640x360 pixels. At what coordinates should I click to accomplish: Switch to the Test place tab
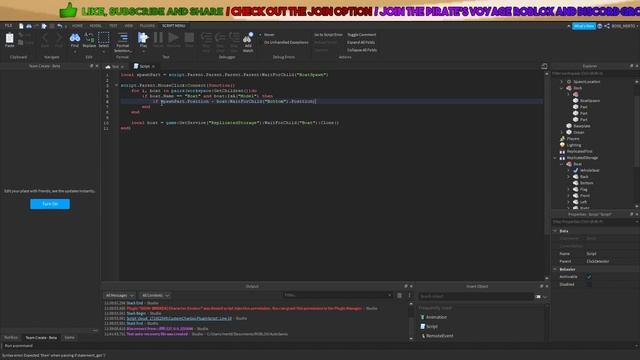click(115, 67)
